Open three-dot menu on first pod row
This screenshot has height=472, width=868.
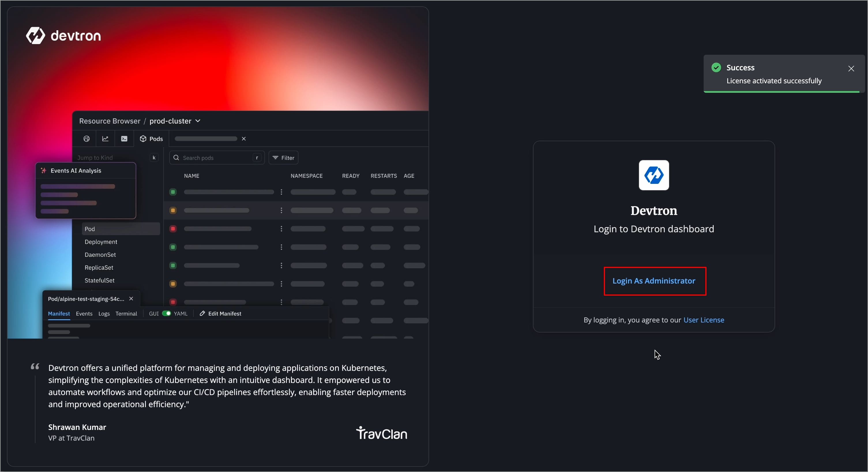[281, 192]
